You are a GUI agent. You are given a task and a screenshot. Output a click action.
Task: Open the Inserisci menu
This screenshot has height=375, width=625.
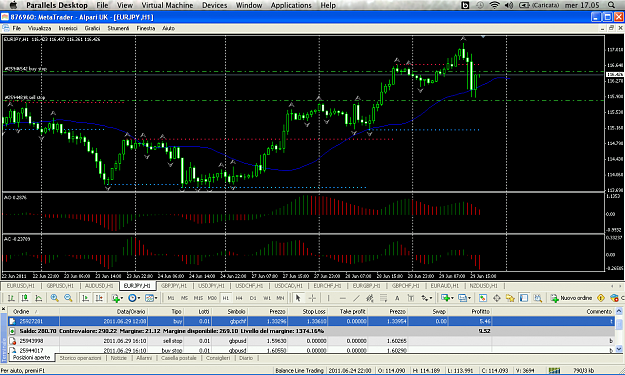(x=68, y=28)
